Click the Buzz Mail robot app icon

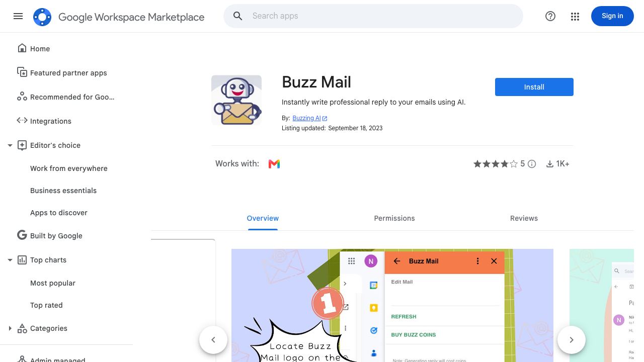236,101
